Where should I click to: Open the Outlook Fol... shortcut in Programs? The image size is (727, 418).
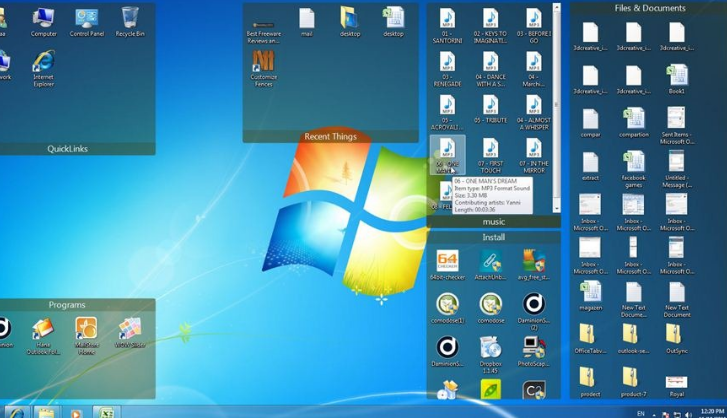pos(44,336)
